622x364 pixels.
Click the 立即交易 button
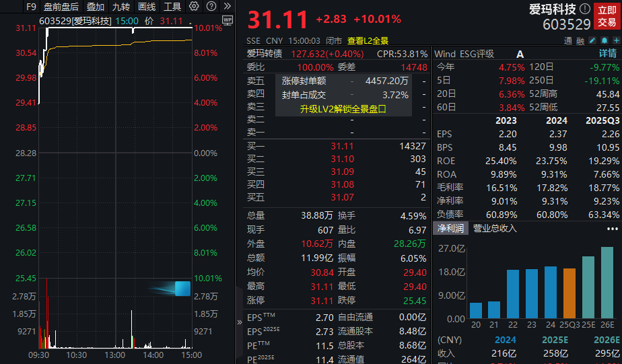pyautogui.click(x=607, y=16)
